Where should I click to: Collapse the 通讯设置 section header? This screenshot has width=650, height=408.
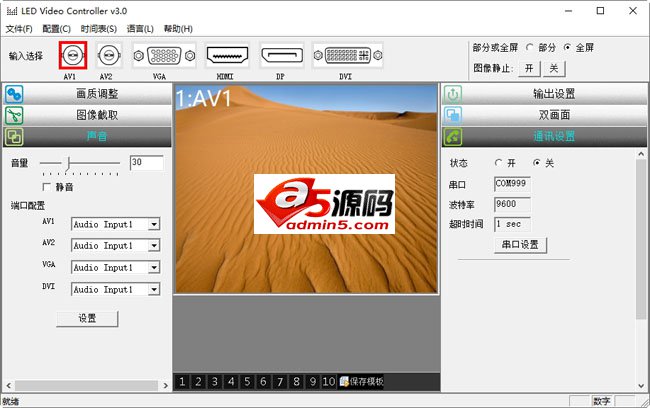544,136
